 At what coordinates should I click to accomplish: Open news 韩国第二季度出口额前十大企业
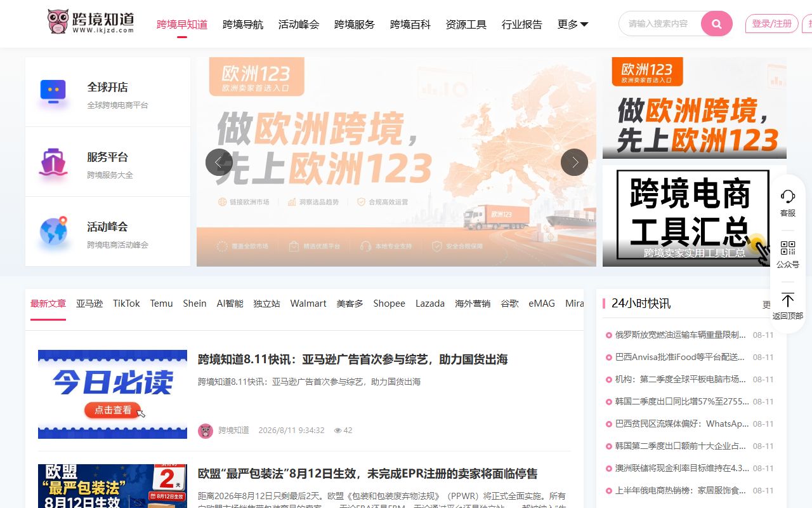(x=681, y=446)
